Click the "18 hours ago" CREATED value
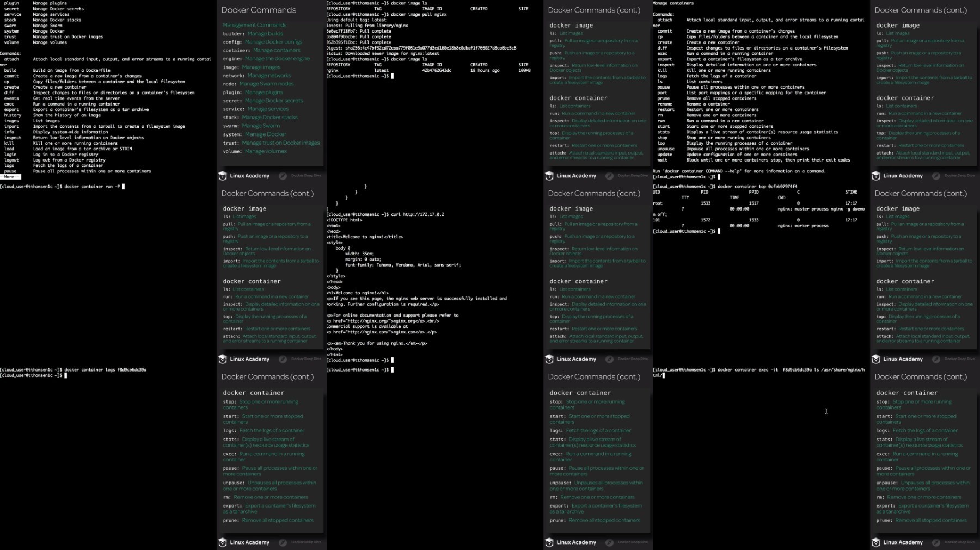The height and width of the screenshot is (550, 980). pos(485,70)
